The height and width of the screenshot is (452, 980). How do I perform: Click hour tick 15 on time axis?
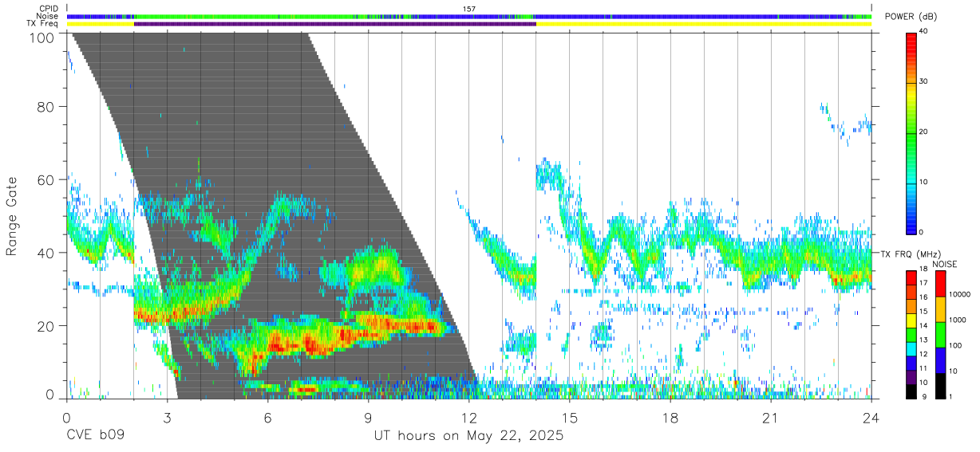click(x=570, y=418)
